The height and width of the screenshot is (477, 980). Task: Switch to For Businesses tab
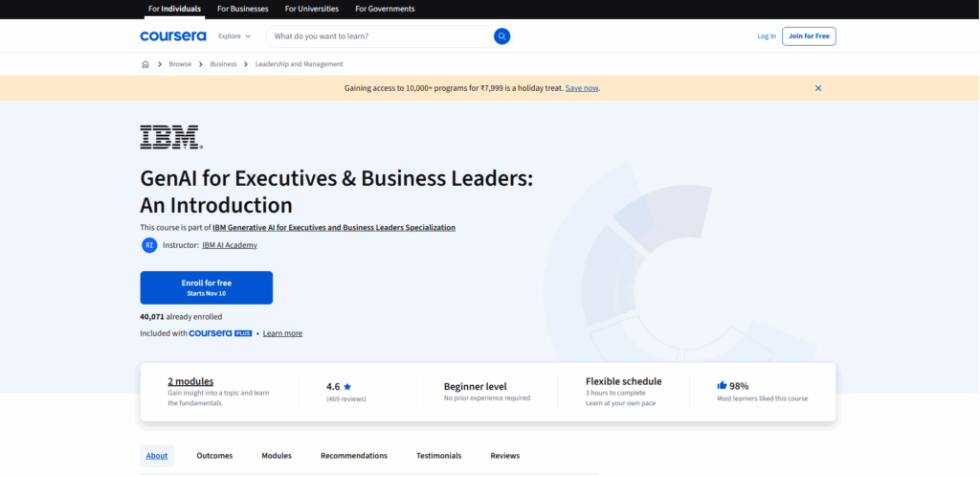pos(243,9)
